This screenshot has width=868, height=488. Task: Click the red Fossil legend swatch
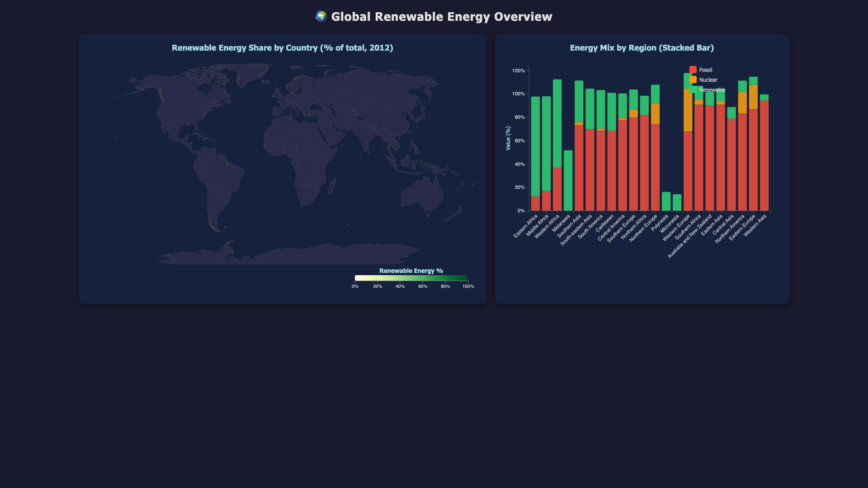[693, 70]
